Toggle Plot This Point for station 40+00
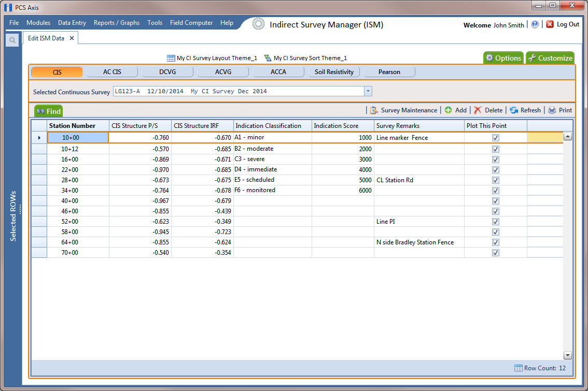This screenshot has height=391, width=588. pyautogui.click(x=495, y=201)
